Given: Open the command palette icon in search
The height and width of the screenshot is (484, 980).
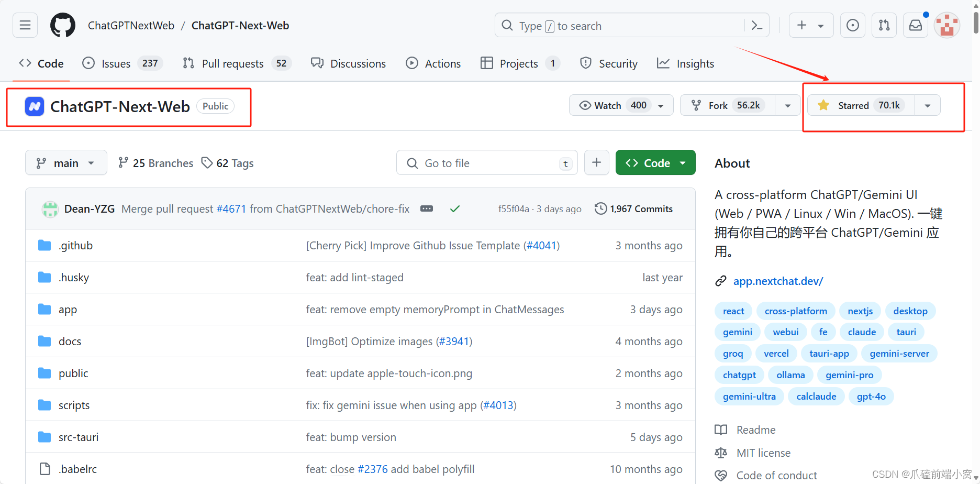Looking at the screenshot, I should click(x=756, y=25).
